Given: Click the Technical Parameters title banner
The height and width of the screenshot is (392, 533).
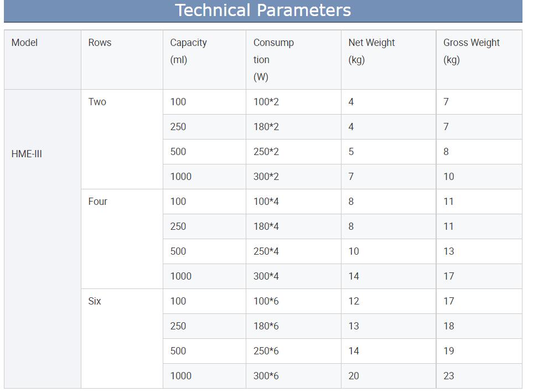Looking at the screenshot, I should pyautogui.click(x=263, y=11).
